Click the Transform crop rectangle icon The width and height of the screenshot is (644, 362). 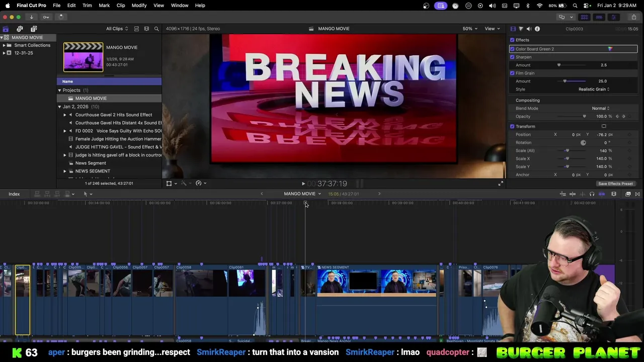[x=604, y=126]
